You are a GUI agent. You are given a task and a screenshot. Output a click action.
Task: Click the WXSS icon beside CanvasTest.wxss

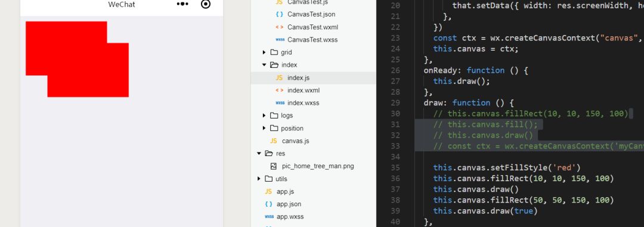(280, 40)
